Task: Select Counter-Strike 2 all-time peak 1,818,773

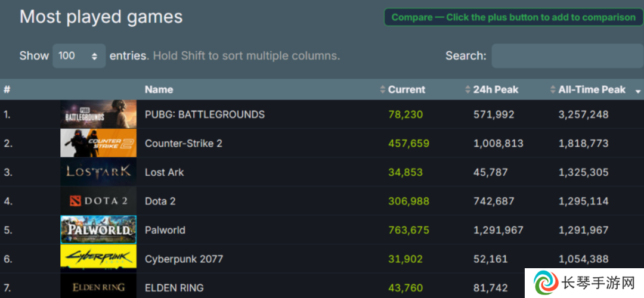Action: click(583, 143)
